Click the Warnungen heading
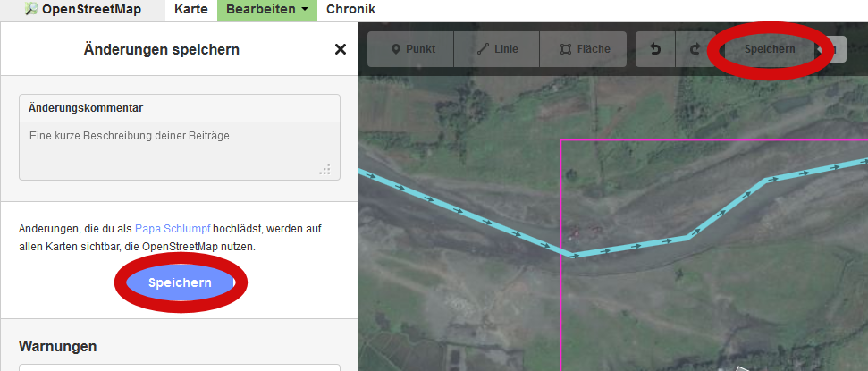Viewport: 868px width, 371px height. pos(57,347)
